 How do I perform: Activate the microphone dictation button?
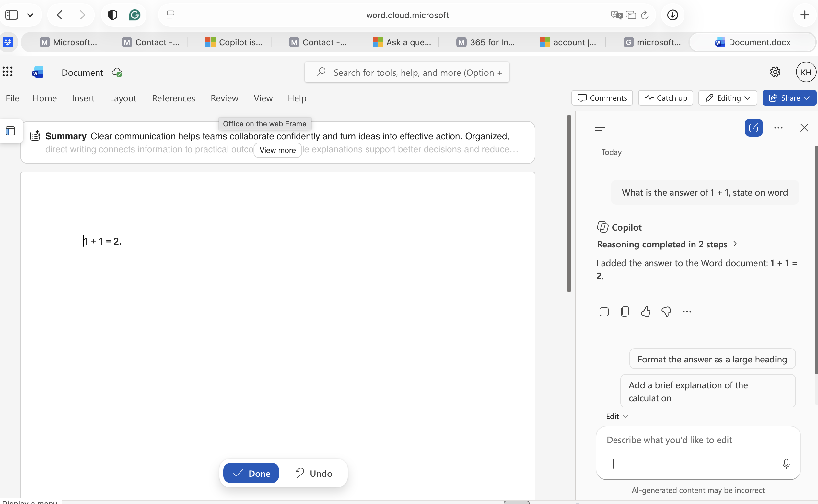click(786, 464)
